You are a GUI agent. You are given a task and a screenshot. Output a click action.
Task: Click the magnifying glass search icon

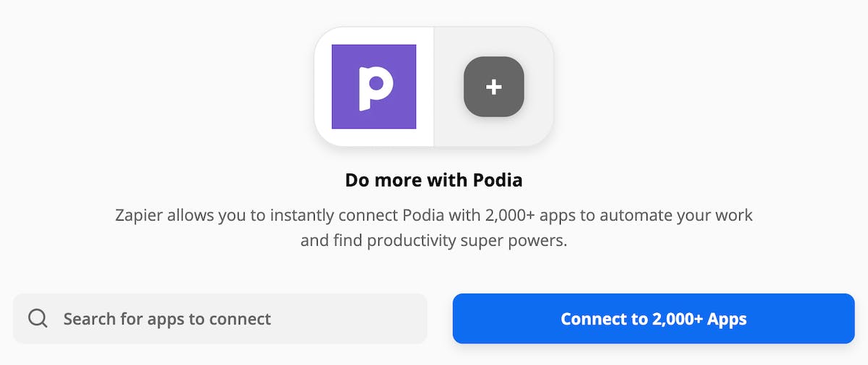(x=38, y=318)
